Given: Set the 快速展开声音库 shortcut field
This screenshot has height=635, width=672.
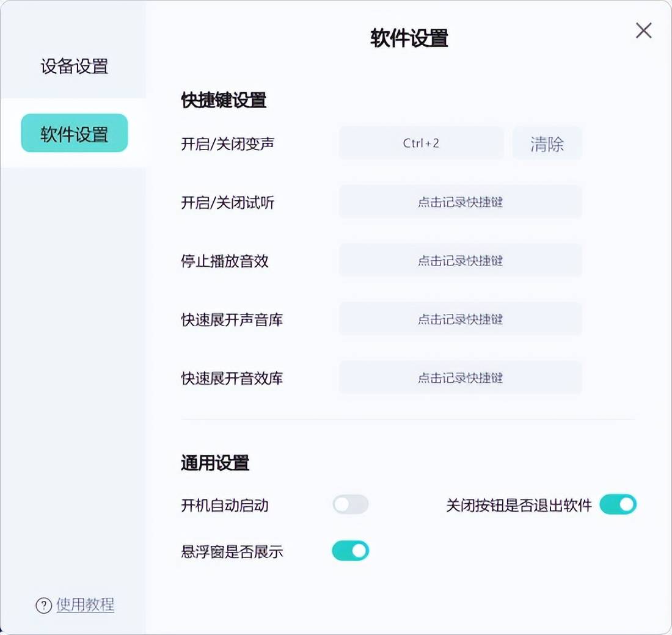Looking at the screenshot, I should pyautogui.click(x=460, y=319).
